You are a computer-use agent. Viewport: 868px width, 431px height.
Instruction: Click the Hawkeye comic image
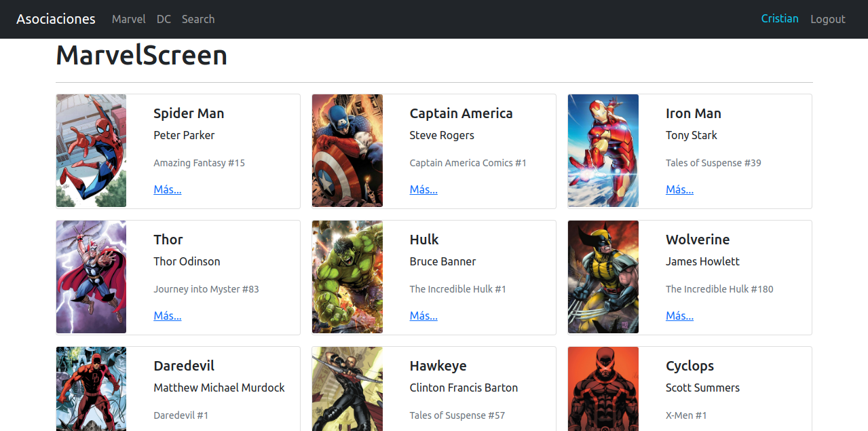click(x=347, y=389)
